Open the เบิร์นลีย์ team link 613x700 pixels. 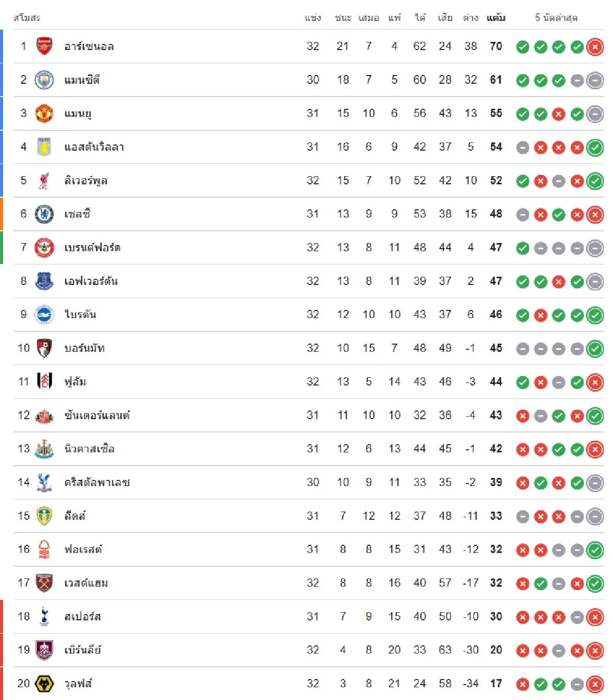pos(83,650)
